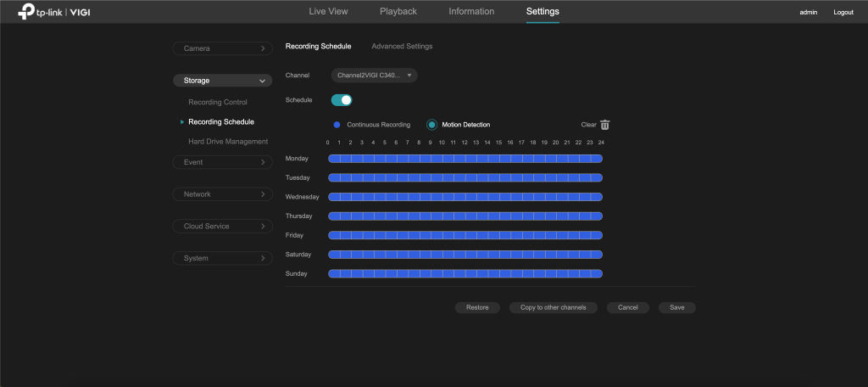Go to the Information tab
The height and width of the screenshot is (387, 868).
471,12
